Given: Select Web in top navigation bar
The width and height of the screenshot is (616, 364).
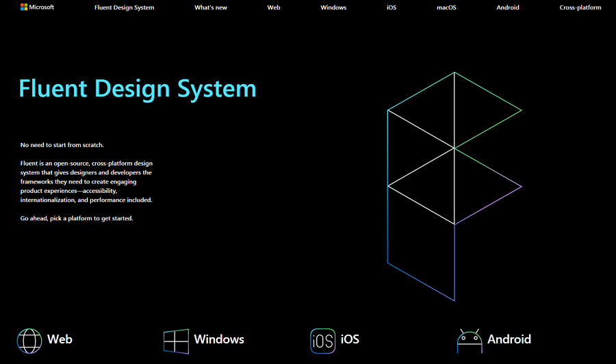Looking at the screenshot, I should pos(274,8).
